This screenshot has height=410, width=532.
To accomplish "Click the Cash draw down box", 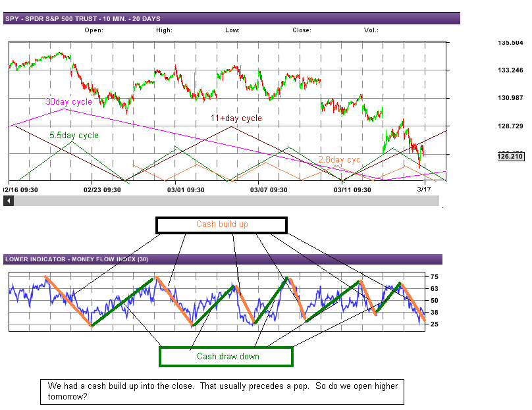I will pos(226,357).
